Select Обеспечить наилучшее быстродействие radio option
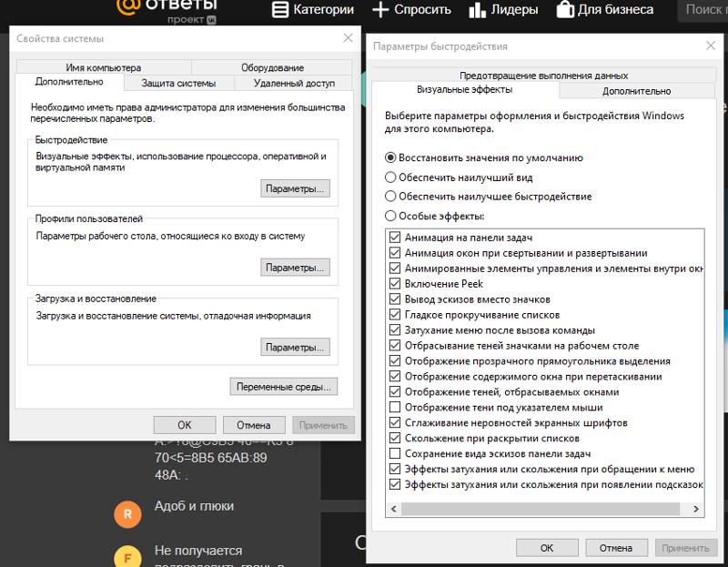This screenshot has height=567, width=728. (390, 197)
